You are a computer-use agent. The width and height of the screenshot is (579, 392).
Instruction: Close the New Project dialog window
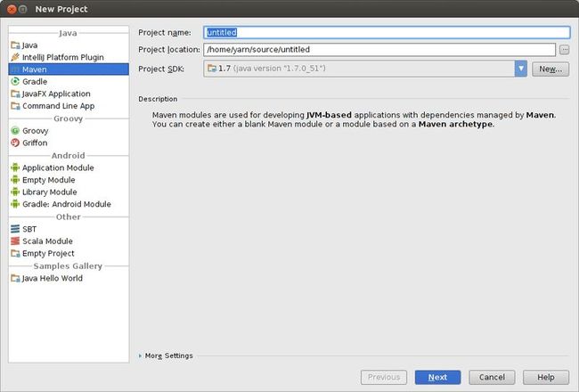12,9
